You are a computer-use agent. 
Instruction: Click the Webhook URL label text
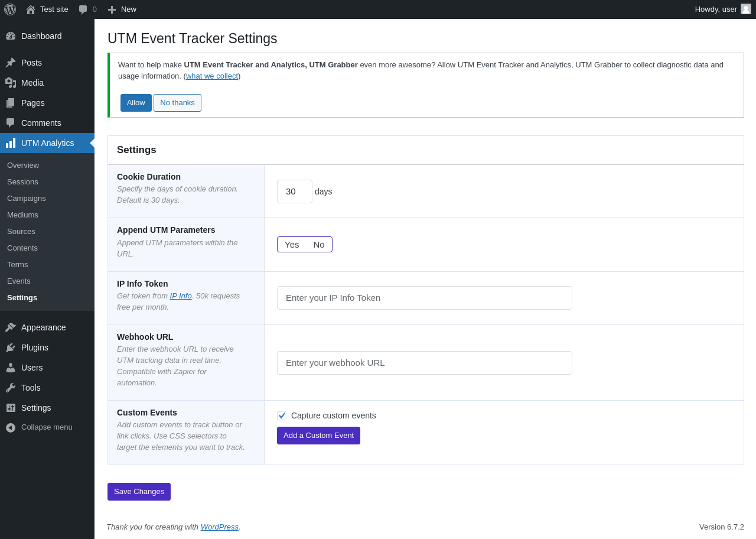point(145,337)
